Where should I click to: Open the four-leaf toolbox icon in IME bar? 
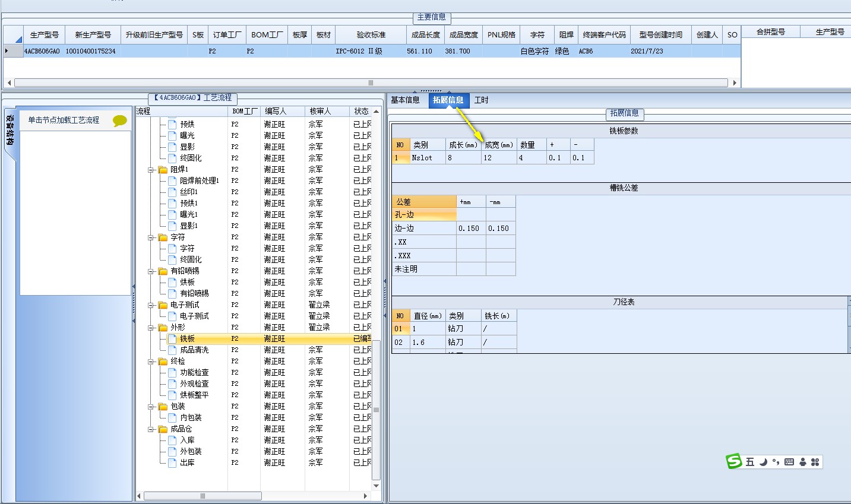click(x=815, y=462)
